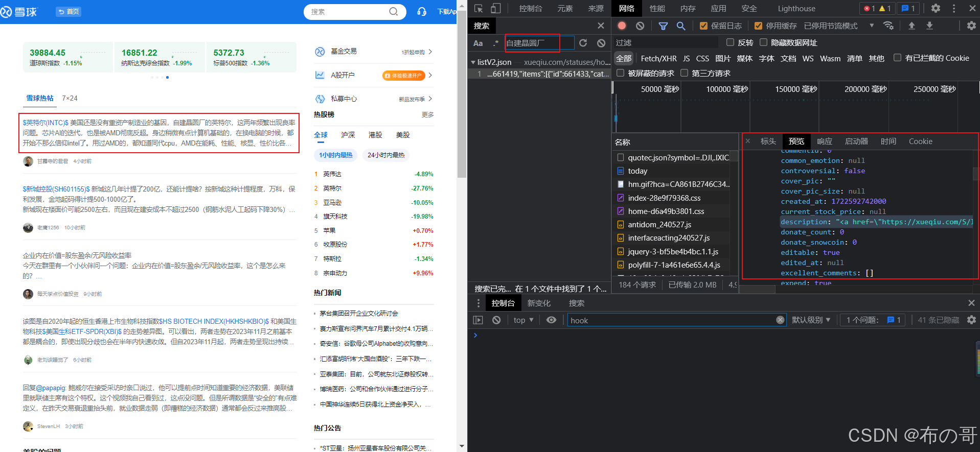Open network search magnifier icon

[x=681, y=26]
